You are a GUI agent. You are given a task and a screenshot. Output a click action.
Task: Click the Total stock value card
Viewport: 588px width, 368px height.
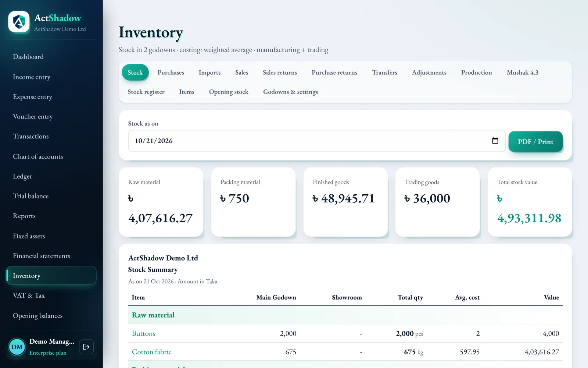point(530,202)
